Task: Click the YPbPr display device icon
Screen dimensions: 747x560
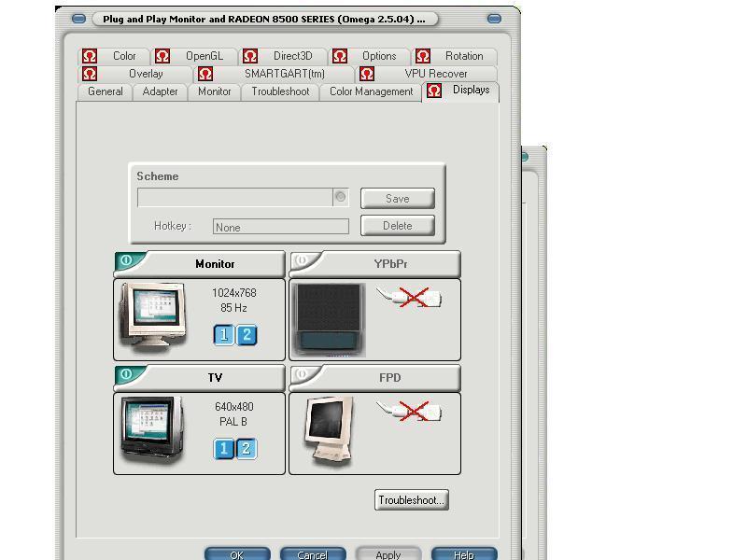Action: (328, 318)
